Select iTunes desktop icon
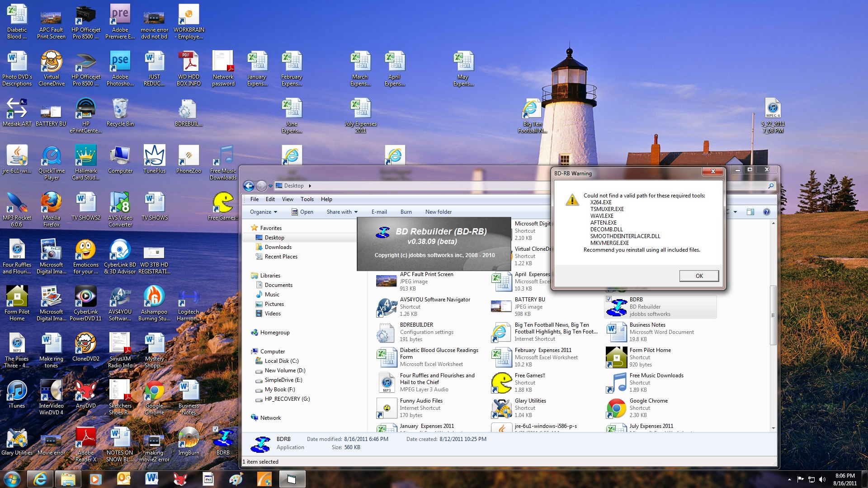 pyautogui.click(x=17, y=394)
